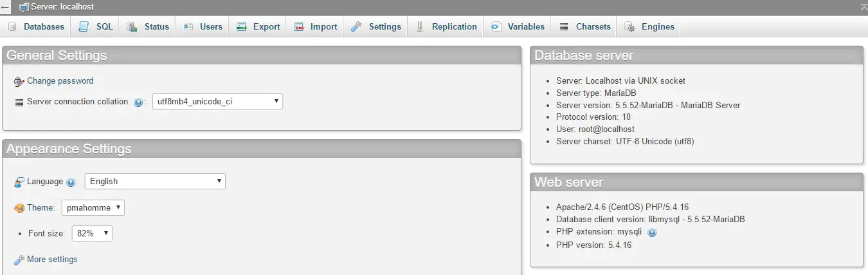Screen dimensions: 868x275
Task: Click the Databases tab icon
Action: point(12,27)
